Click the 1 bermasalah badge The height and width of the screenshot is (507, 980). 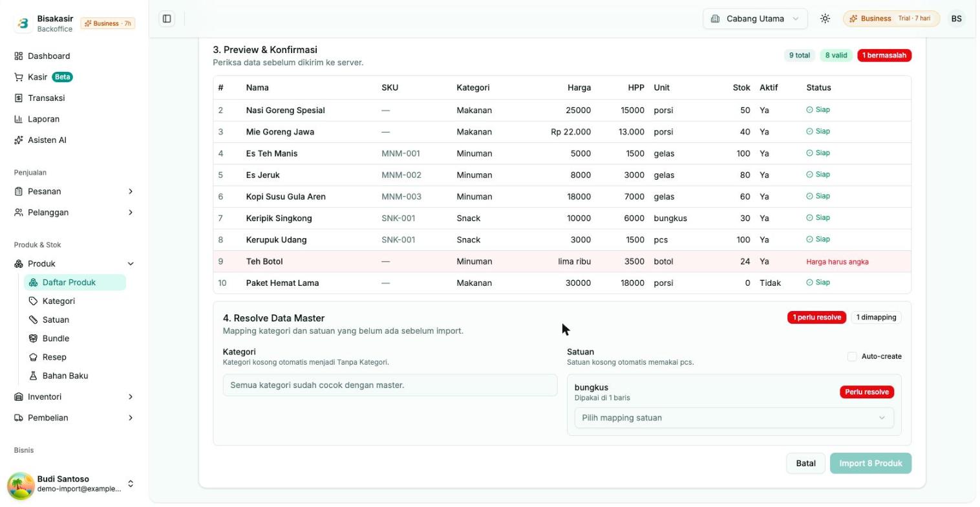tap(884, 56)
